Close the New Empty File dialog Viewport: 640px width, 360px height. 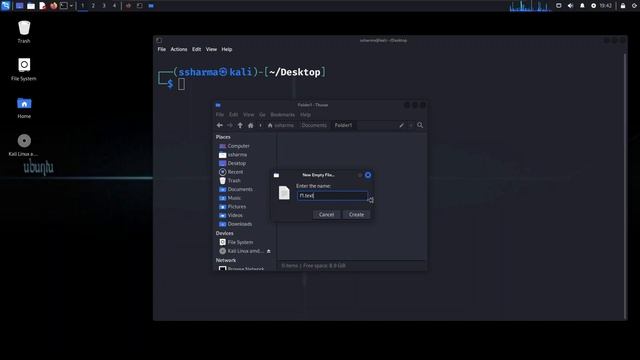(x=368, y=175)
